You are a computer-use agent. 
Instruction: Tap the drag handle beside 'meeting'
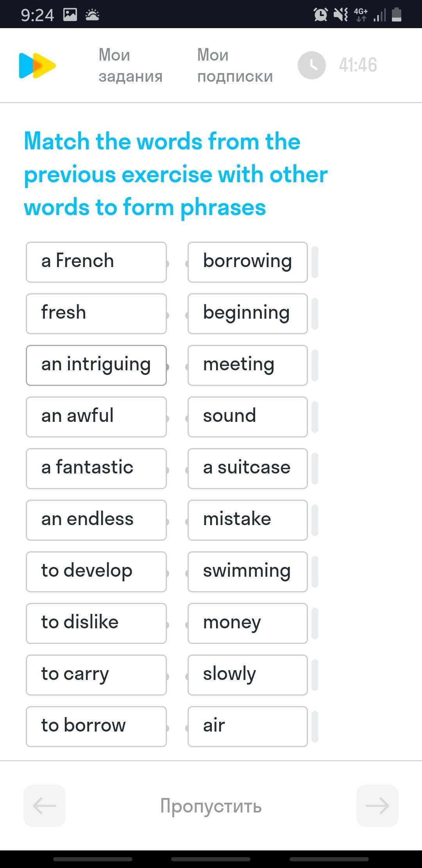(315, 365)
